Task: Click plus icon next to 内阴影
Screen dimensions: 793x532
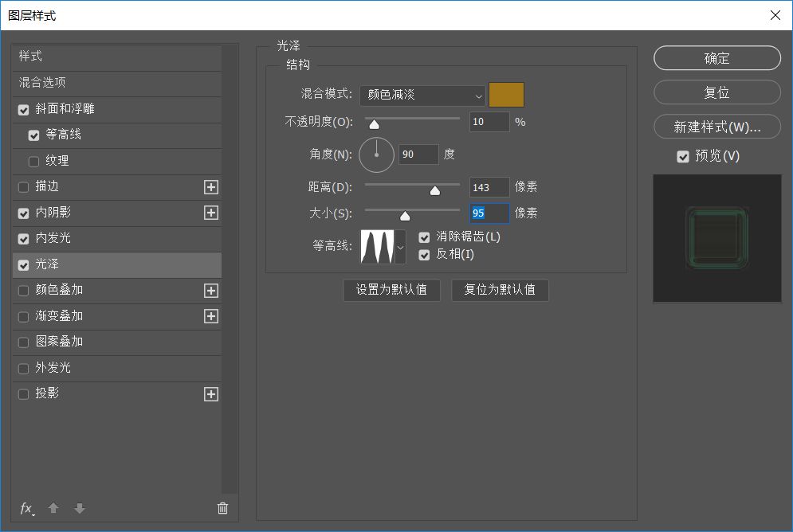Action: [211, 213]
